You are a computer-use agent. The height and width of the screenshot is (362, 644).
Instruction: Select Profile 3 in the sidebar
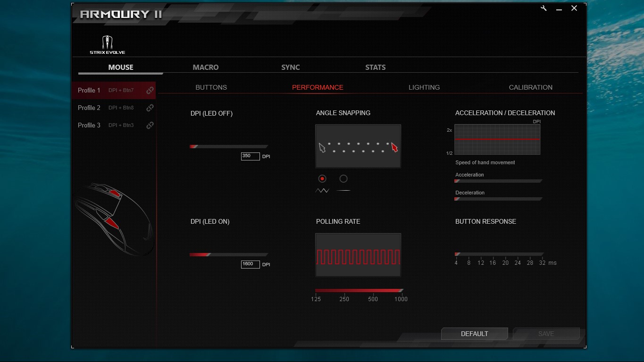(x=114, y=125)
